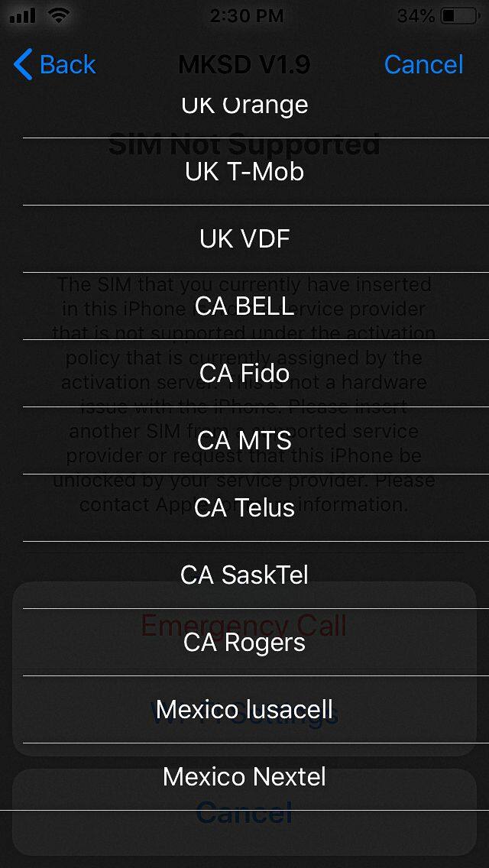
Task: Tap the 2:30 PM status clock
Action: pos(246,15)
